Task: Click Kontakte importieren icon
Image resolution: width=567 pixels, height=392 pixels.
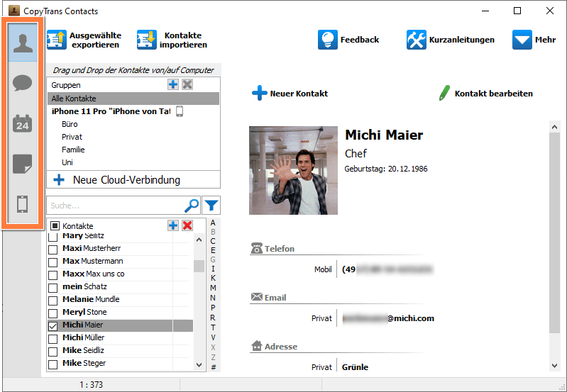Action: (x=146, y=40)
